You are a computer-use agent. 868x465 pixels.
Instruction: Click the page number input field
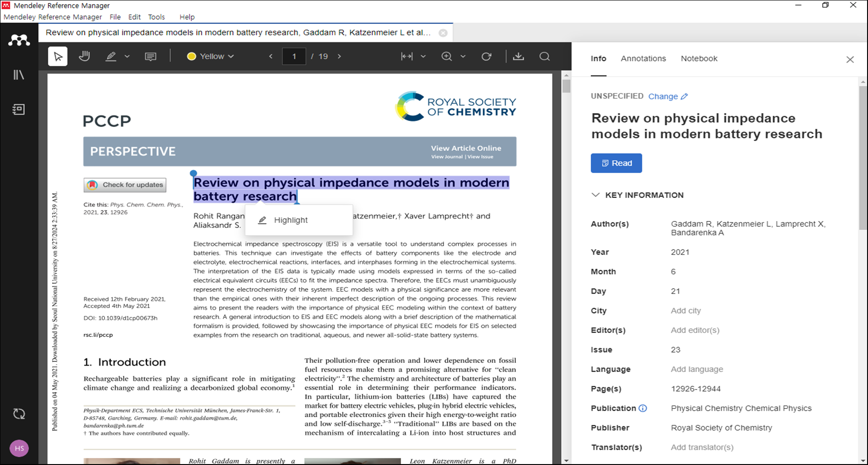tap(294, 56)
